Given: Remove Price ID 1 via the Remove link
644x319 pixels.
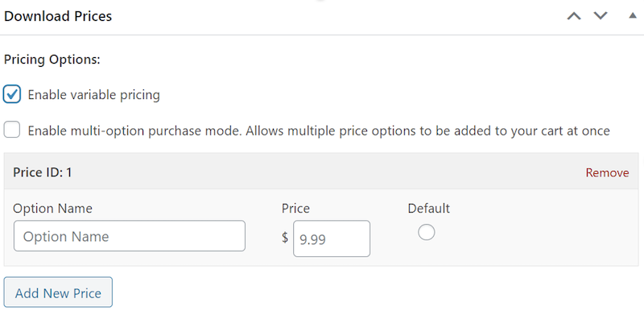Looking at the screenshot, I should point(607,172).
